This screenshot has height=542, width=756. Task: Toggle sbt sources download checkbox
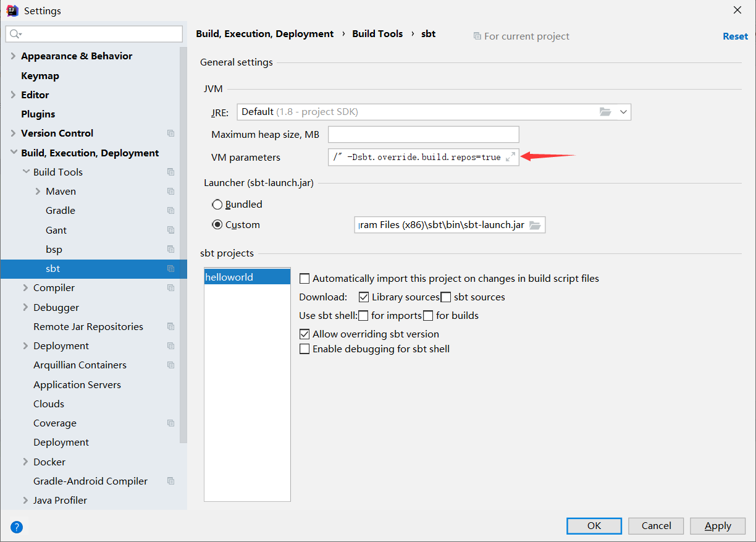click(446, 297)
